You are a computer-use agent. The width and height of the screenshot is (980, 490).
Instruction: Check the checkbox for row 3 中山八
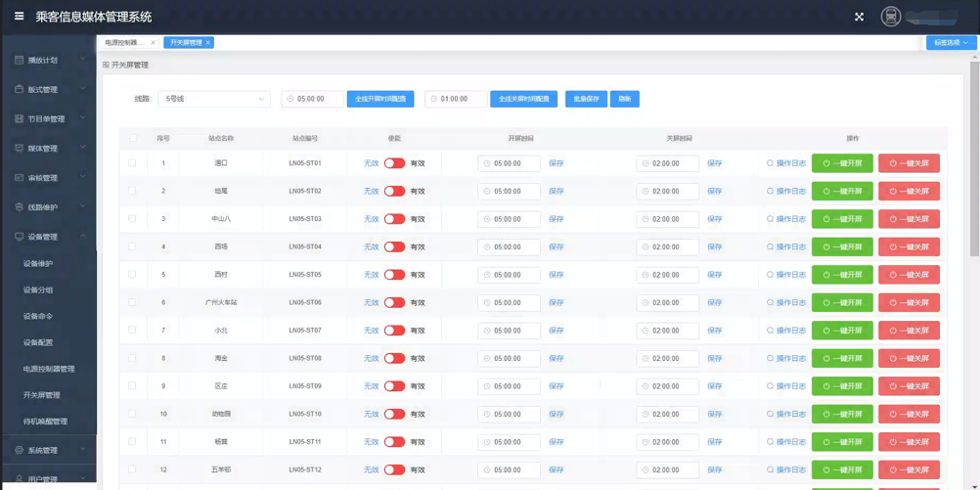(x=132, y=219)
